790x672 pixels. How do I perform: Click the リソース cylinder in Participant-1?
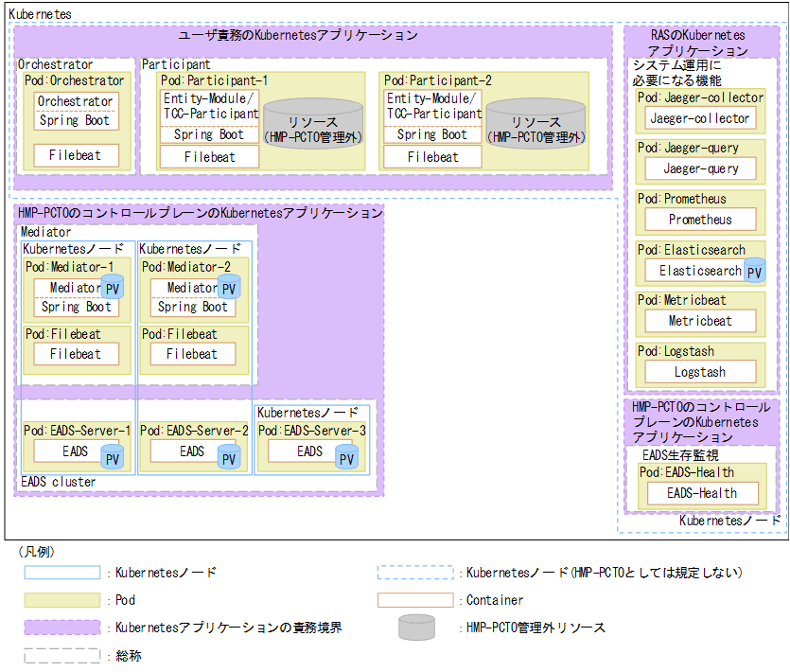(x=314, y=121)
